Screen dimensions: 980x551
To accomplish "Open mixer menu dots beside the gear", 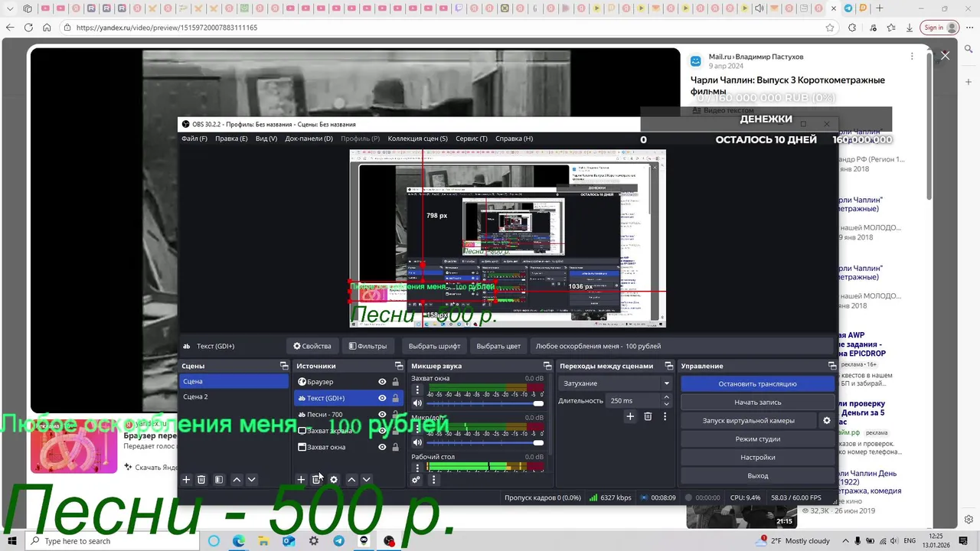I will [433, 480].
